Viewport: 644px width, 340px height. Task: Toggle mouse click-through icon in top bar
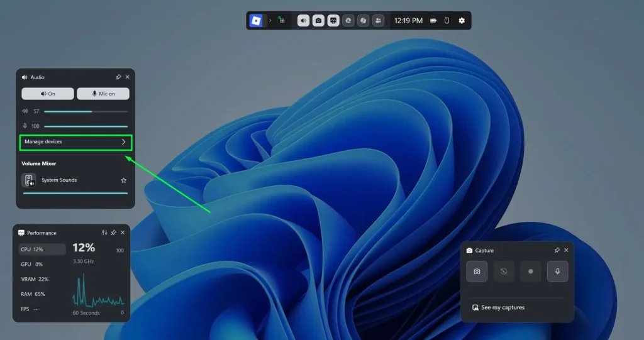(447, 21)
